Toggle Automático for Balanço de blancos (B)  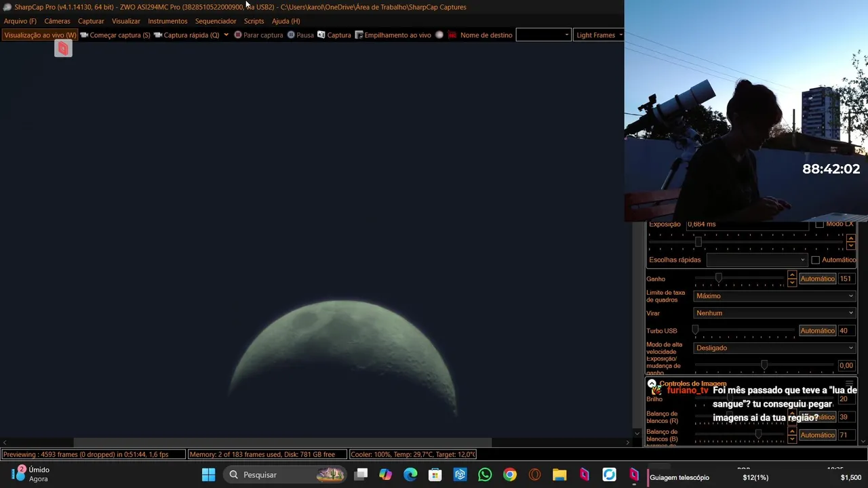817,435
